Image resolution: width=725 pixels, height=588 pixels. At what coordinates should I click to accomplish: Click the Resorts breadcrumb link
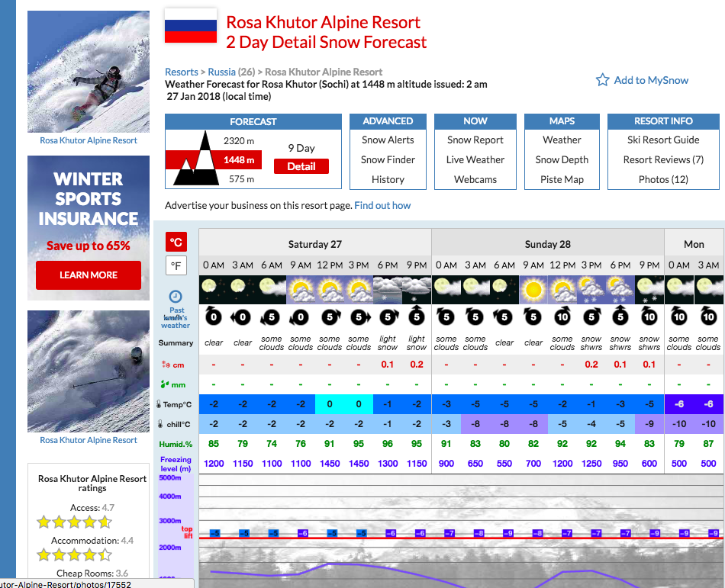coord(182,72)
